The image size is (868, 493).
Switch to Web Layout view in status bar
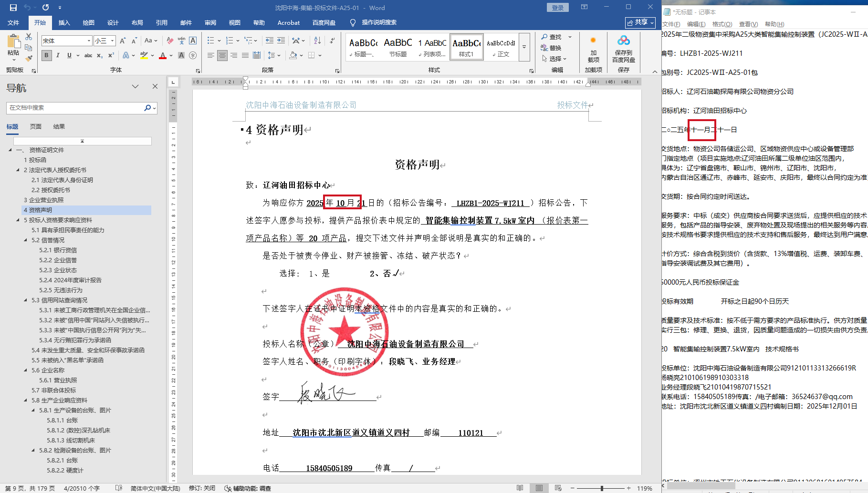click(558, 488)
